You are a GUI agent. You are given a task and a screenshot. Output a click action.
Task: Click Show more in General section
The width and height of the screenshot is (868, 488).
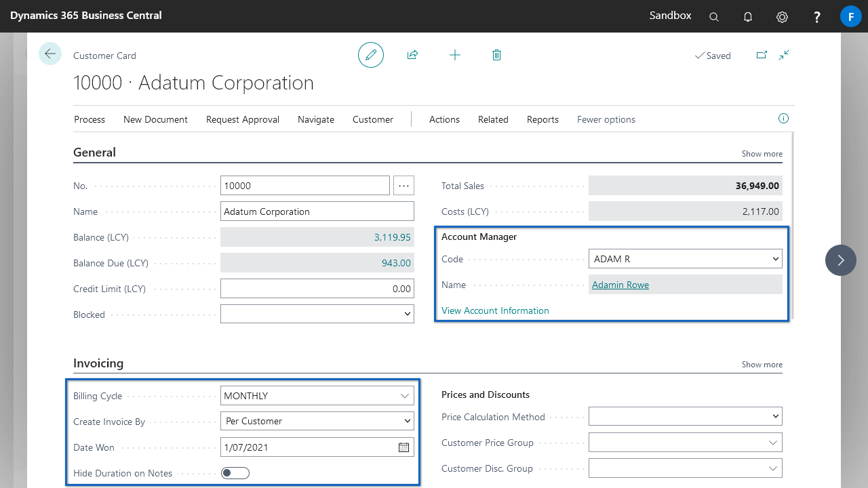click(x=762, y=154)
